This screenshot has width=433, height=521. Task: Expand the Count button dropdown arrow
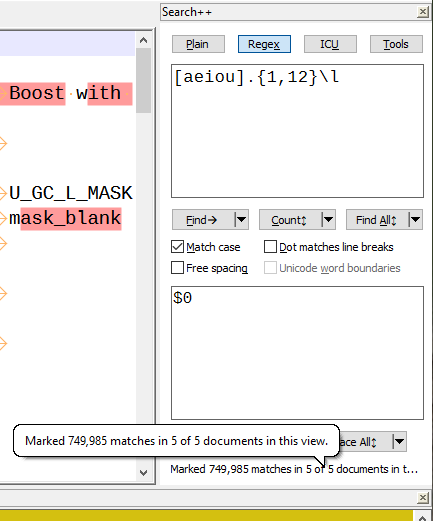coord(328,220)
